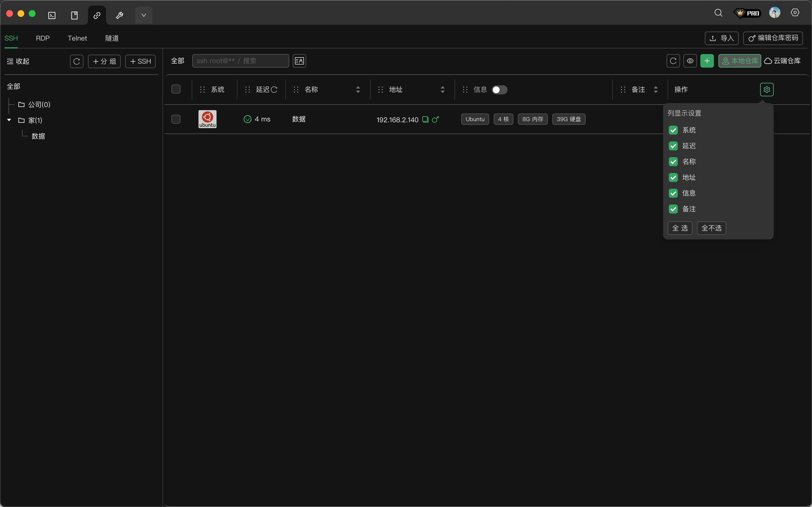The image size is (812, 507).
Task: Uncheck the 备注 column checkbox
Action: (673, 209)
